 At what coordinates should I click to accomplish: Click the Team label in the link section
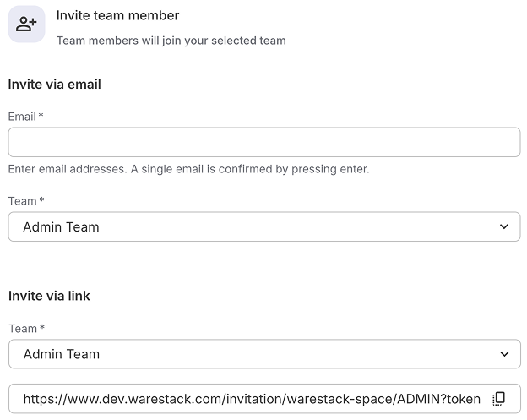22,329
